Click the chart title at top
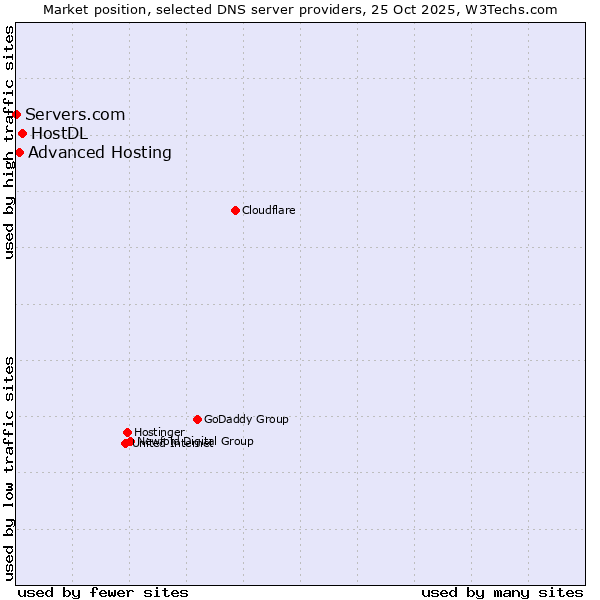This screenshot has width=600, height=600. [300, 9]
